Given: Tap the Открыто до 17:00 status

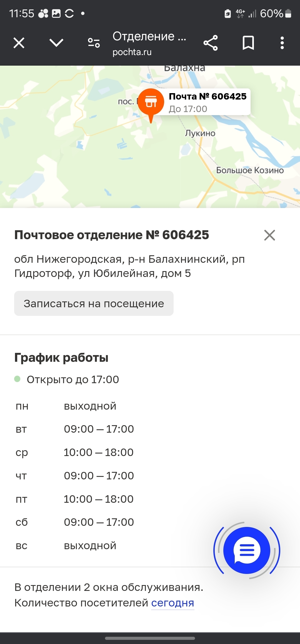Looking at the screenshot, I should coord(72,380).
